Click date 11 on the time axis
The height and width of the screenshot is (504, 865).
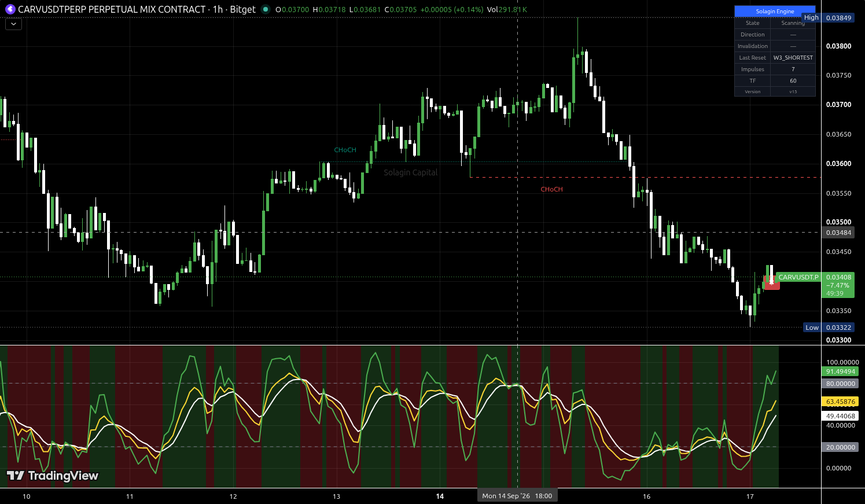coord(130,496)
